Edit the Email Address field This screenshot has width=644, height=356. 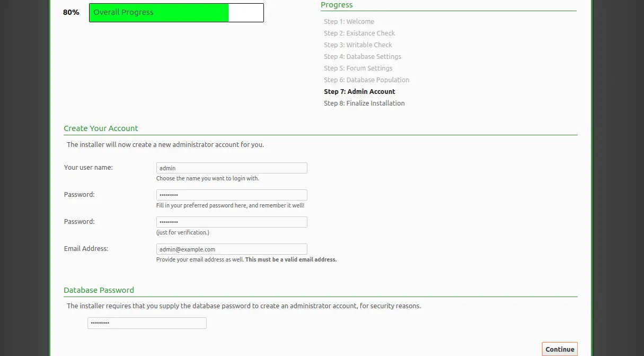click(232, 249)
